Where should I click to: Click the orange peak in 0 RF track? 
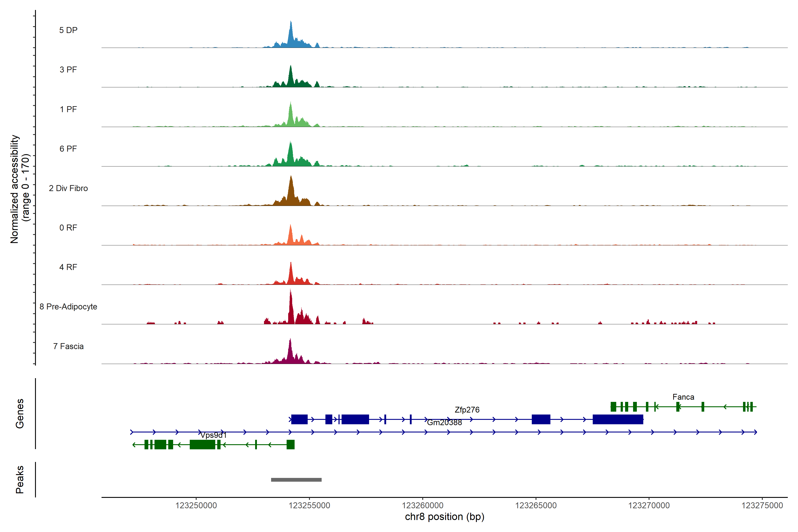[x=290, y=236]
